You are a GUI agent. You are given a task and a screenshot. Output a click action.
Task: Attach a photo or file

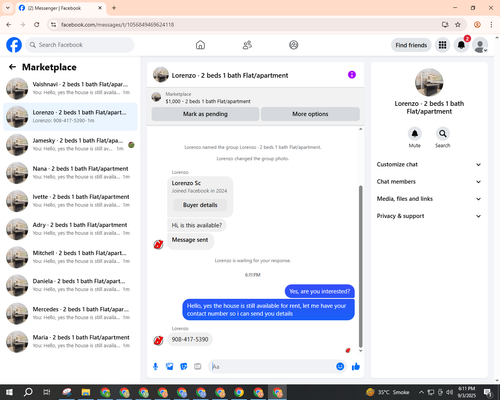coord(170,367)
